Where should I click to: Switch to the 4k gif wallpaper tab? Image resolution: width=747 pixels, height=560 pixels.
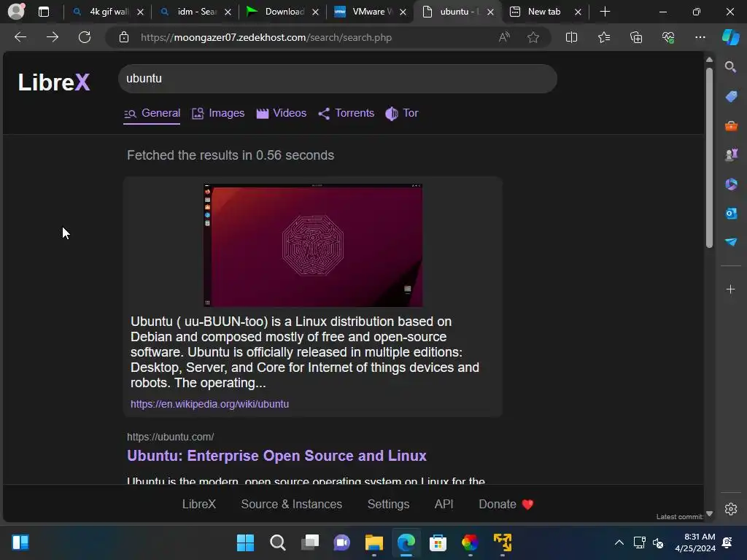108,12
